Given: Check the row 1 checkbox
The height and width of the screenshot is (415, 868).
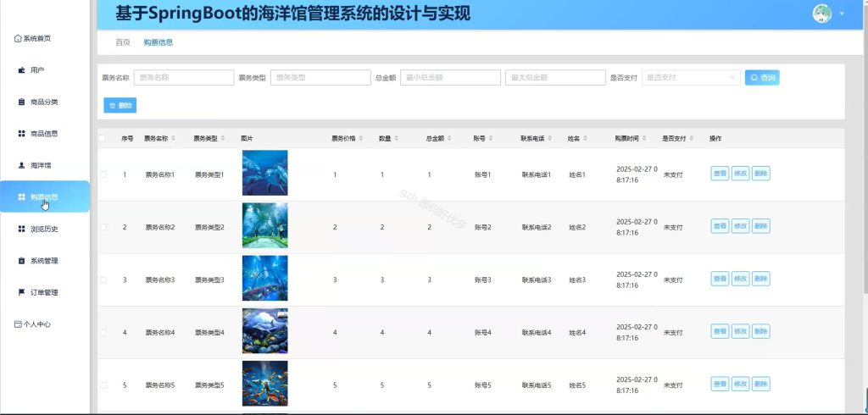Looking at the screenshot, I should [103, 174].
